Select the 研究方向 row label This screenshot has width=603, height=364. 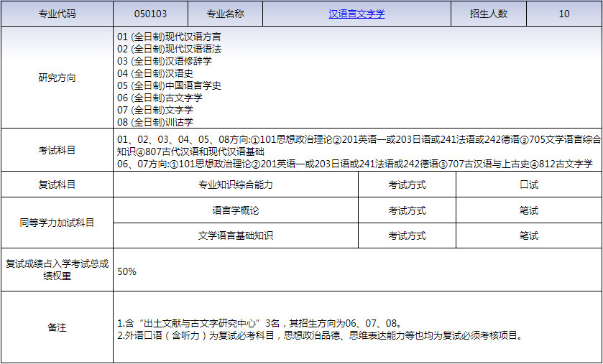pyautogui.click(x=57, y=78)
